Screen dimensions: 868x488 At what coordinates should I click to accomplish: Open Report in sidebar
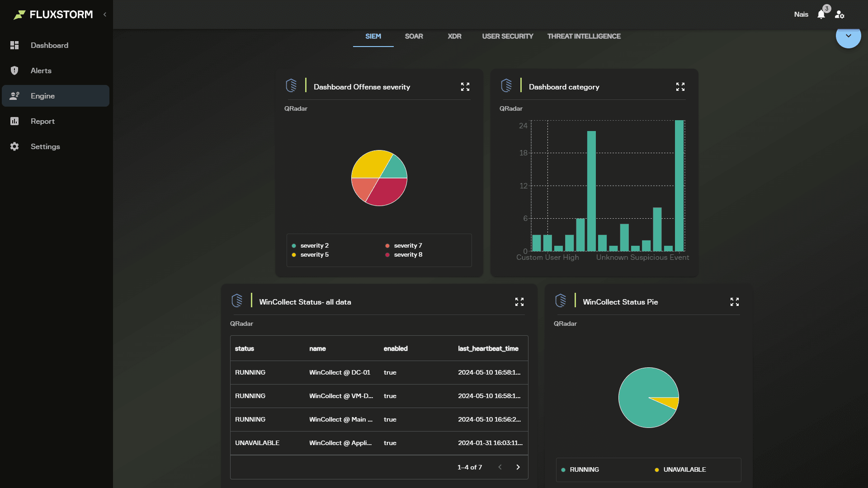click(42, 121)
